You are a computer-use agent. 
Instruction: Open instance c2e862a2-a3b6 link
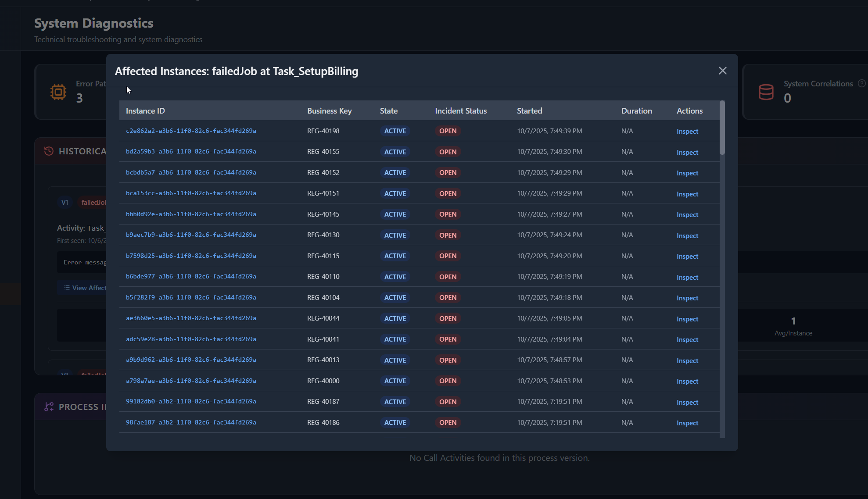tap(191, 131)
